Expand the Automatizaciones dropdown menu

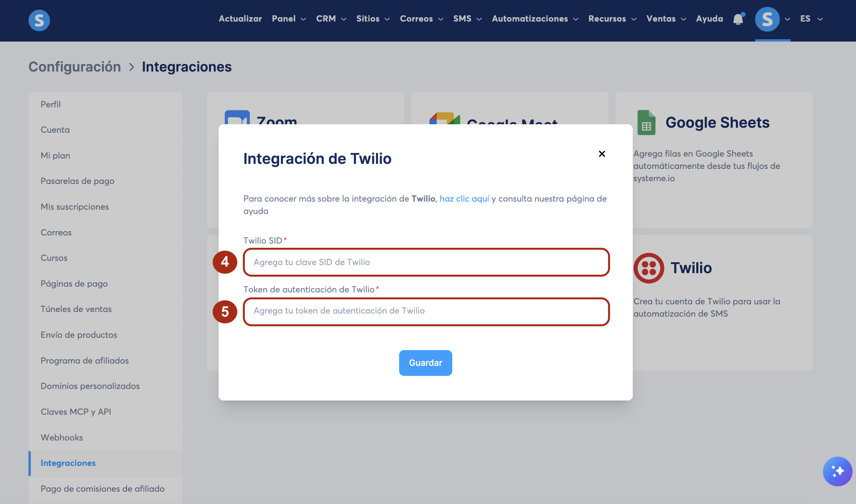coord(535,18)
